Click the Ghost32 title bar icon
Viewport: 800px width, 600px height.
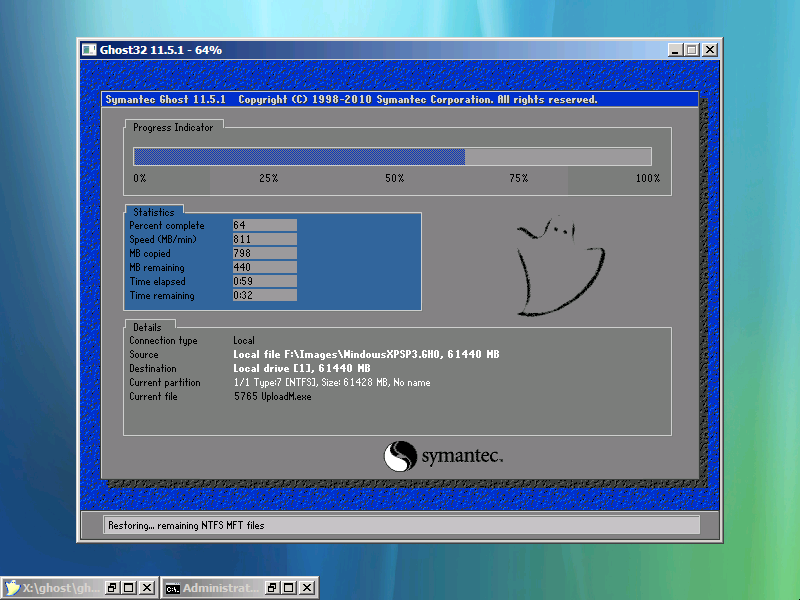[89, 49]
